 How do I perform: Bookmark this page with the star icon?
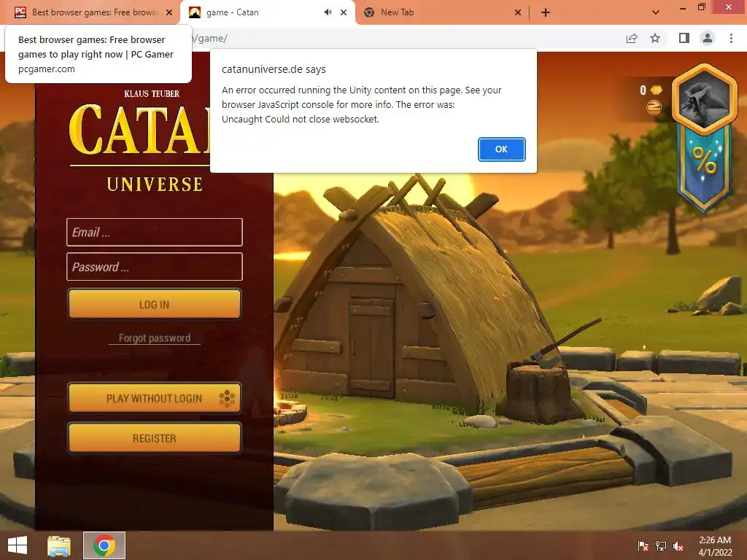[x=655, y=38]
